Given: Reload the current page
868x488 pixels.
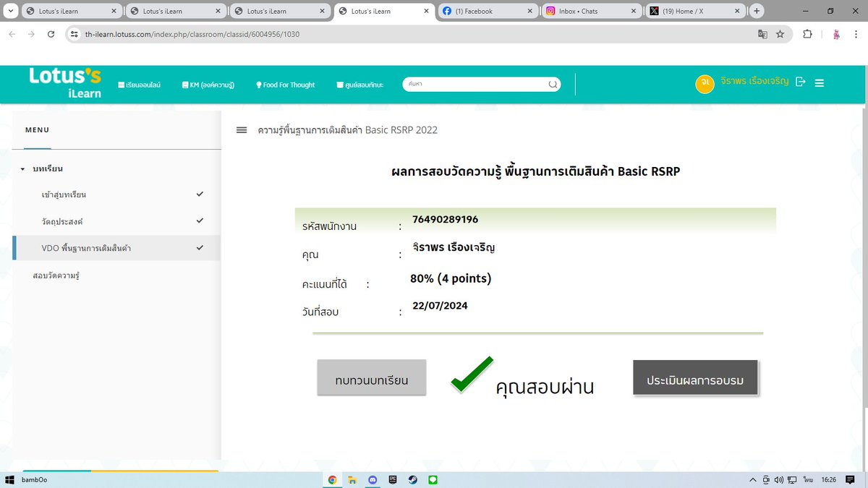Looking at the screenshot, I should click(x=51, y=34).
